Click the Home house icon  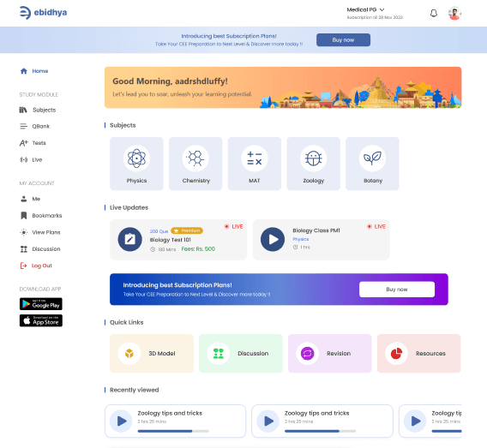(x=24, y=71)
